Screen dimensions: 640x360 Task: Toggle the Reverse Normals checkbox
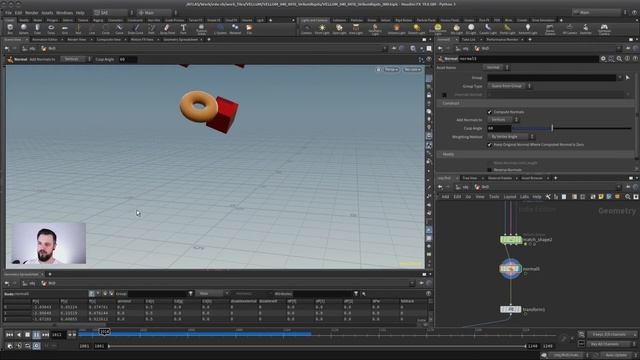coord(489,169)
